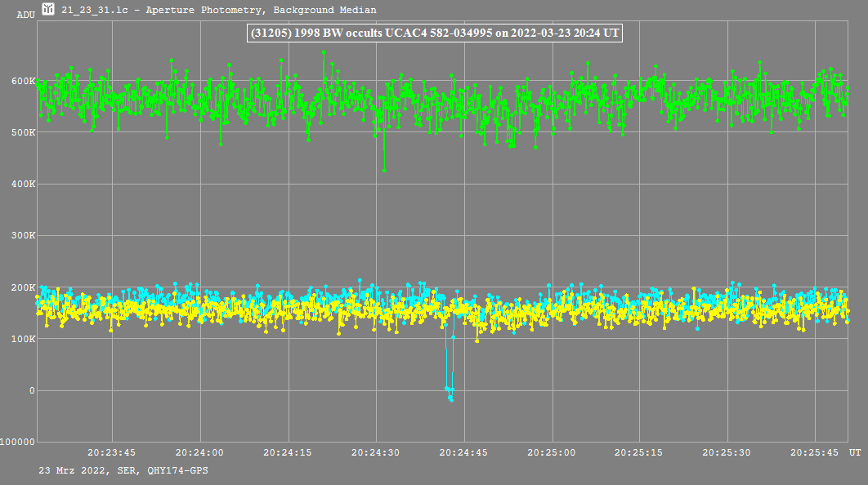This screenshot has height=485, width=868.
Task: Click the 0 label on the vertical axis
Action: click(x=32, y=391)
